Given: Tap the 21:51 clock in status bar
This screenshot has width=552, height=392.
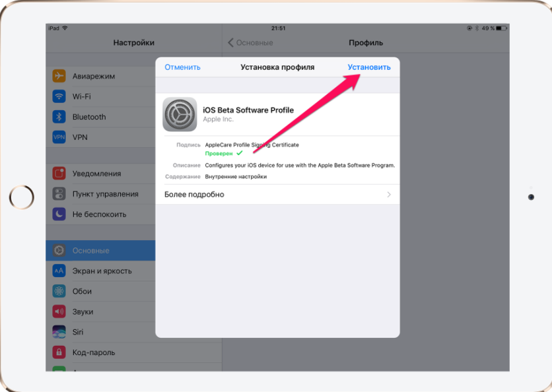Looking at the screenshot, I should coord(278,28).
